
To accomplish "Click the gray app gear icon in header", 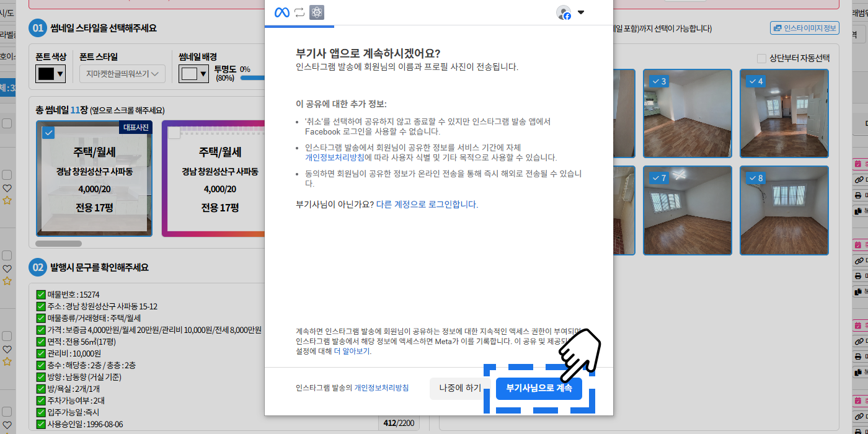I will point(317,12).
